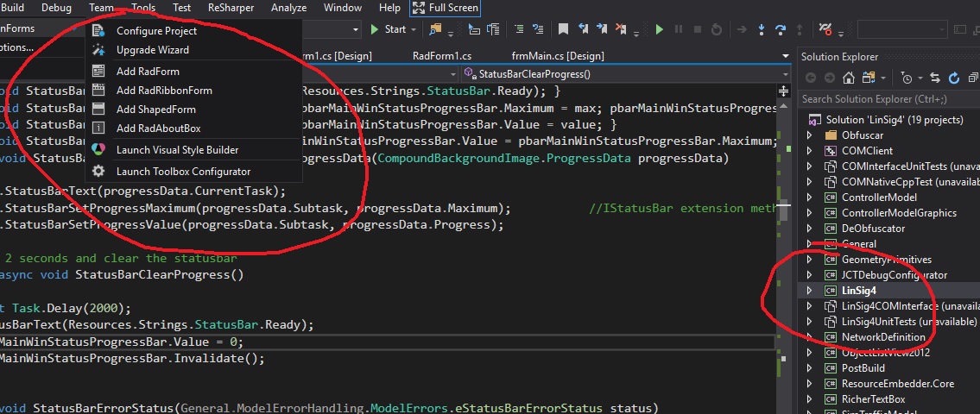Clear all bookmarks icon
Viewport: 980px width, 414px height.
click(621, 29)
